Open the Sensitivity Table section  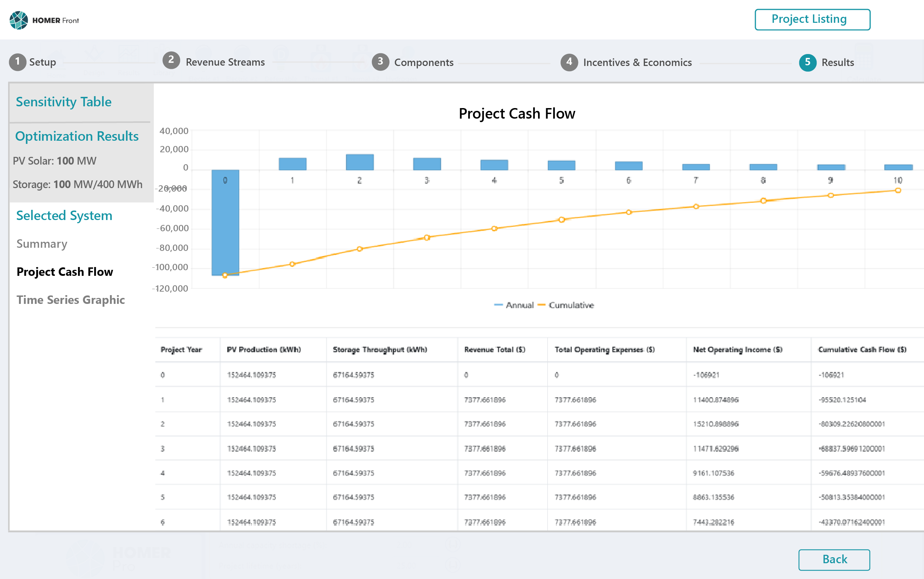pyautogui.click(x=64, y=102)
